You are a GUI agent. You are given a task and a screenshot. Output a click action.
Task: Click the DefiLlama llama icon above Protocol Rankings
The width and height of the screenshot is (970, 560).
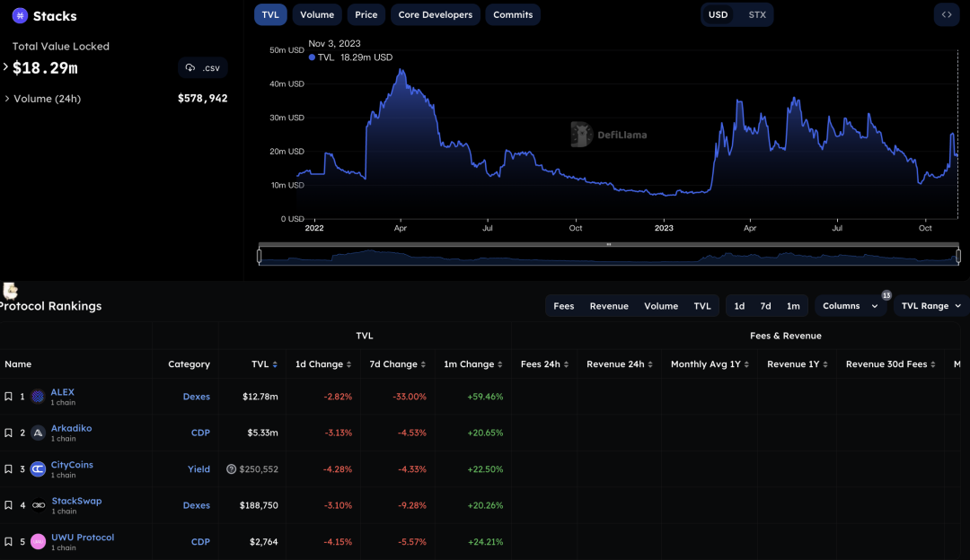point(9,293)
